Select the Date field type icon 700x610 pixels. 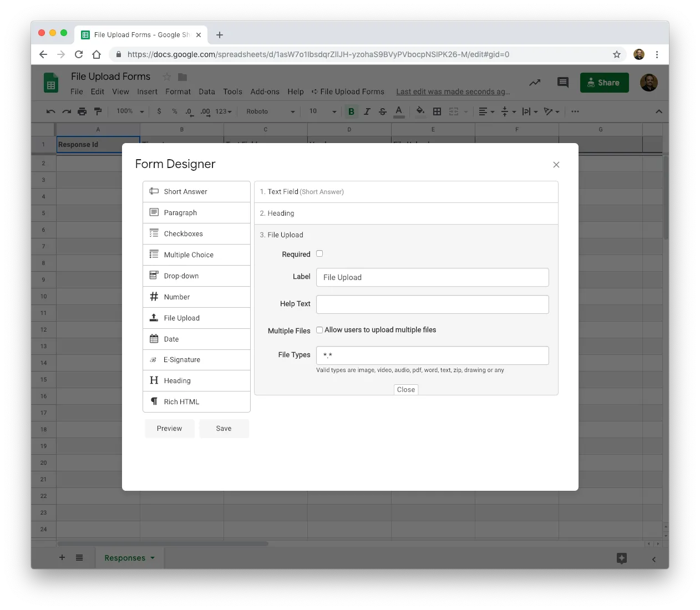point(154,339)
